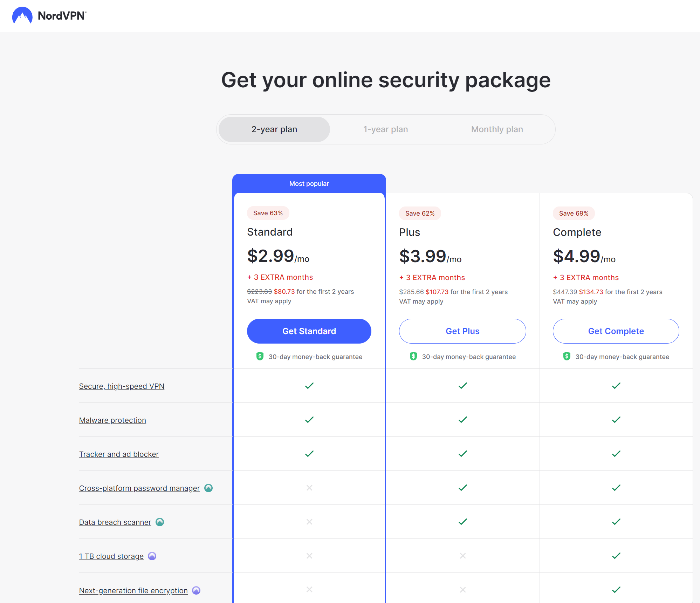
Task: Click the money-back shield icon under Get Plus
Action: tap(413, 357)
